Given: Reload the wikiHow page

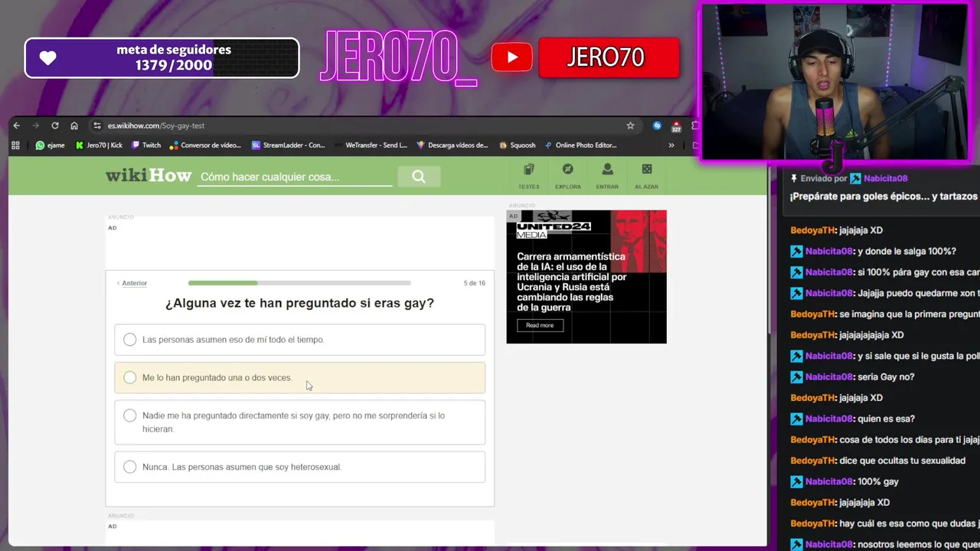Looking at the screenshot, I should pos(55,126).
